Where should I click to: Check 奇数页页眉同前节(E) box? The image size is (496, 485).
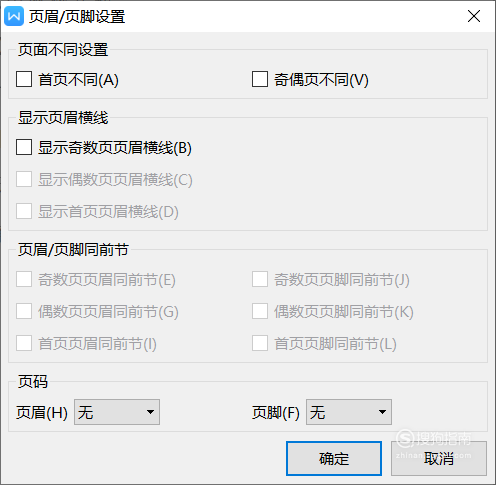24,279
